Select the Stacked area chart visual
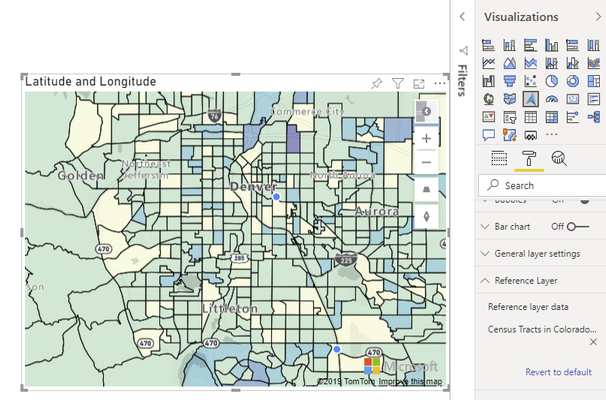This screenshot has width=606, height=400. click(531, 63)
